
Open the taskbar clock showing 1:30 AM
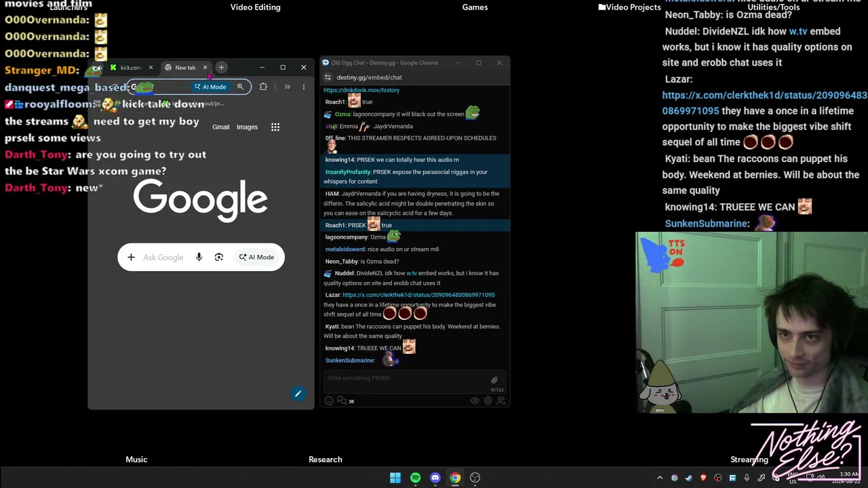tap(850, 478)
